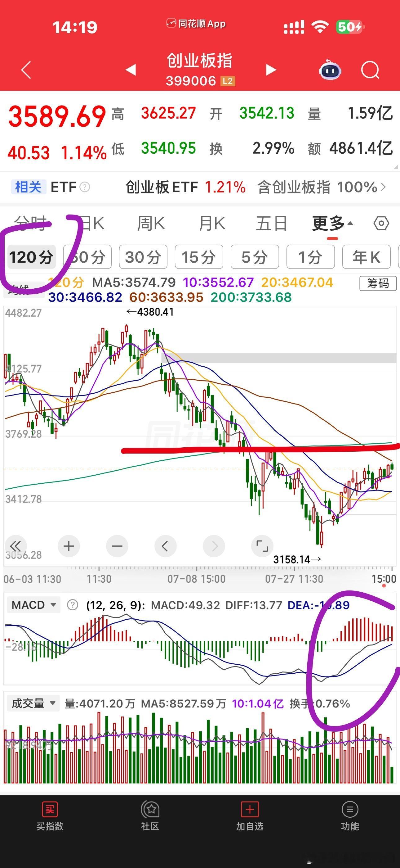Switch to the 周K tab
The height and width of the screenshot is (868, 400).
point(151,224)
